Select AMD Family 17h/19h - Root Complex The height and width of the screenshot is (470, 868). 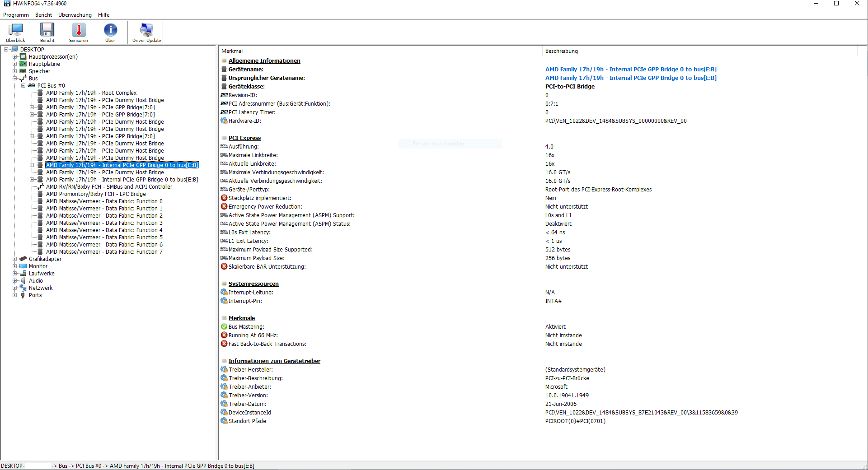point(91,93)
